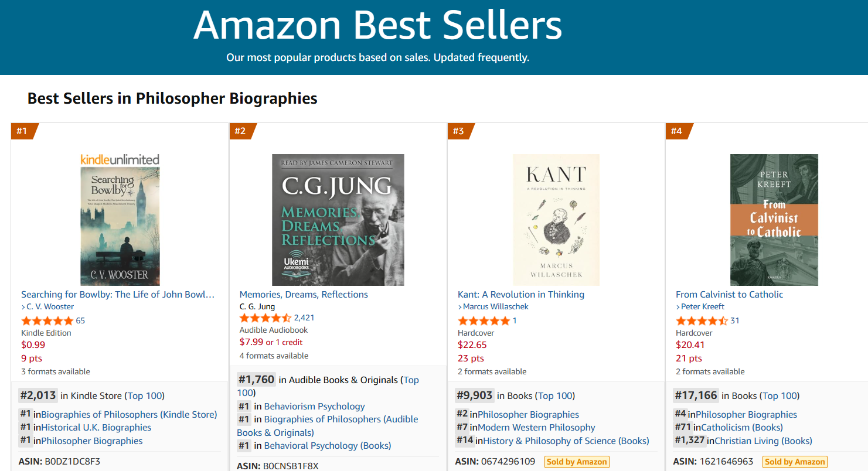Open the Catholicism (Books) category link
Image resolution: width=868 pixels, height=471 pixels.
pos(742,428)
